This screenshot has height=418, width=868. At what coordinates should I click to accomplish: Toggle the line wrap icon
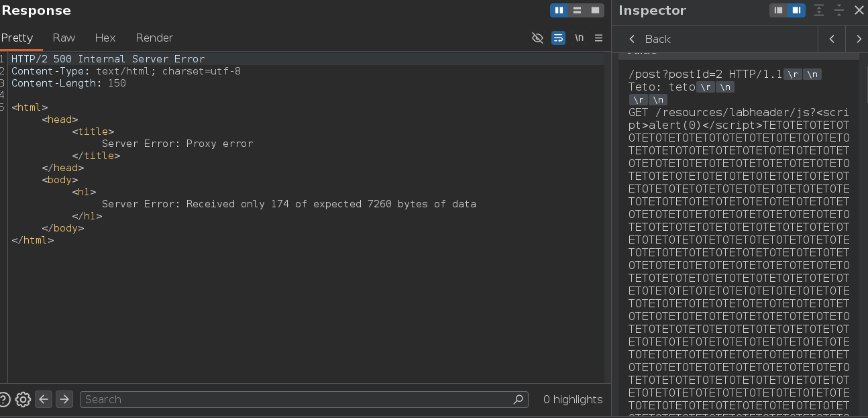[558, 38]
